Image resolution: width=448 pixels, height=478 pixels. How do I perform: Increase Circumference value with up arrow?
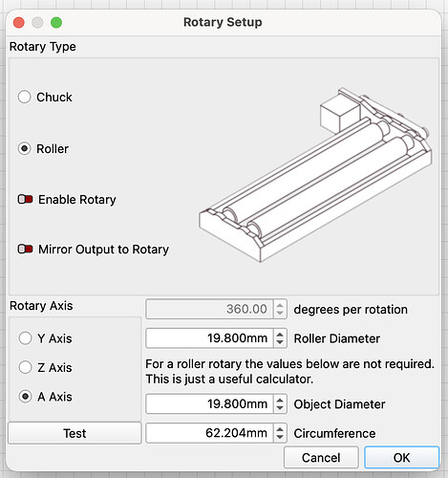(280, 429)
